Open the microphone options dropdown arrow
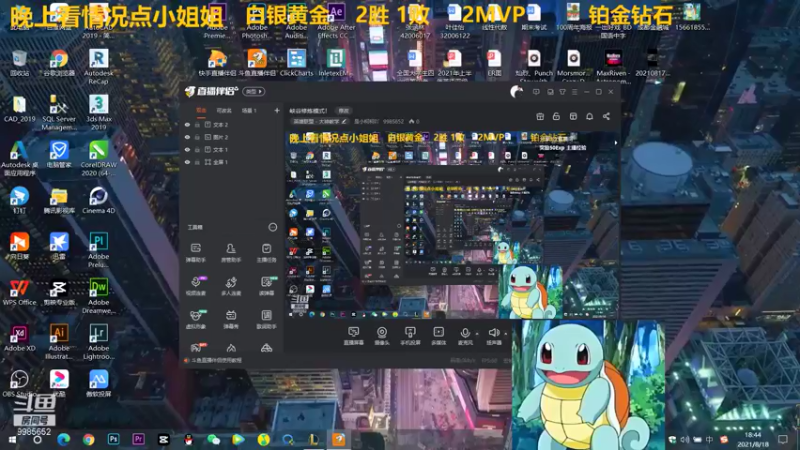 click(477, 334)
